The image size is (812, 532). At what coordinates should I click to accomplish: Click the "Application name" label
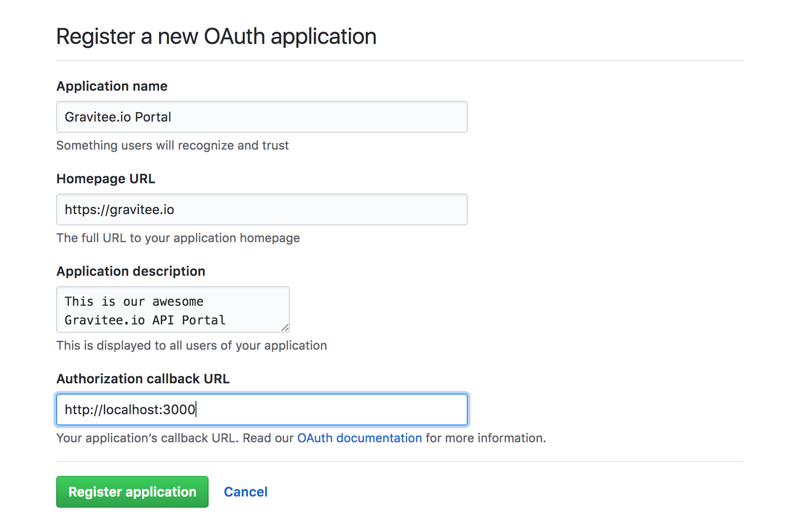(112, 86)
